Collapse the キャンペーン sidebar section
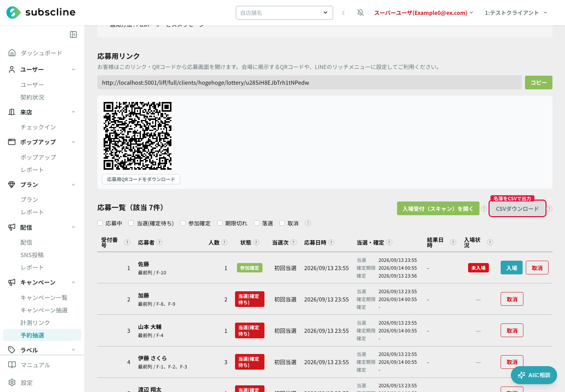This screenshot has width=565, height=392. (x=73, y=282)
